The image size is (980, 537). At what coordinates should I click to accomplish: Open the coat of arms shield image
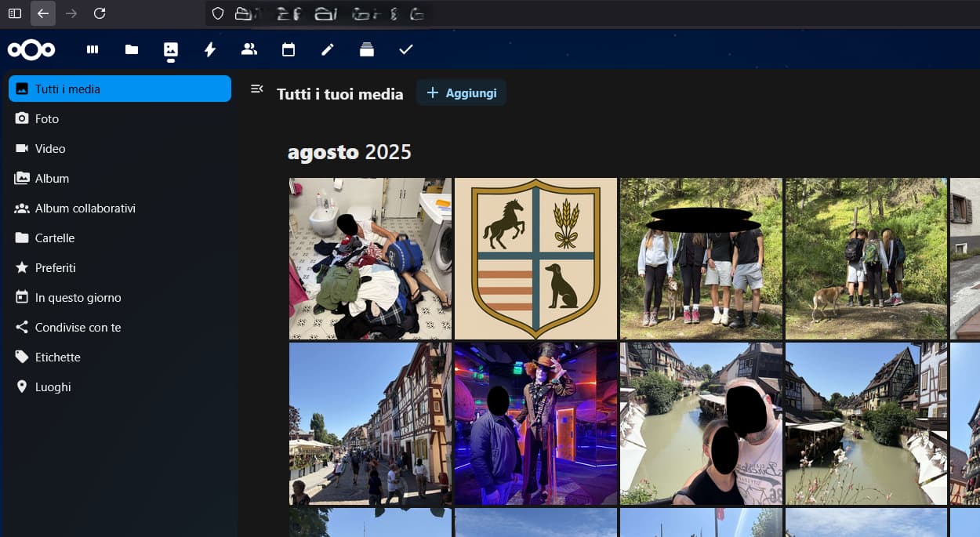(535, 259)
